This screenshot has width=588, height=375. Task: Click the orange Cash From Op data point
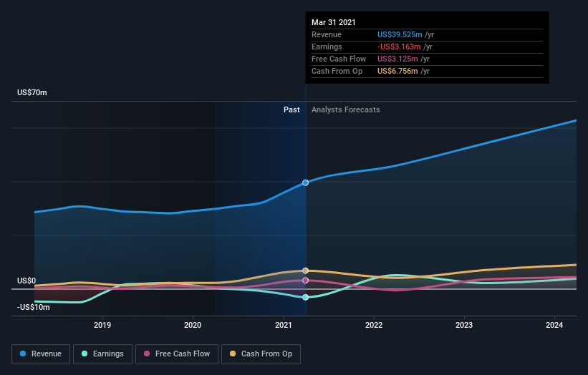[305, 271]
